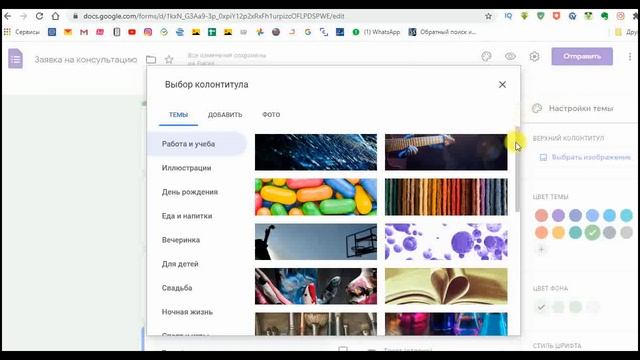
Task: Click the Evernote elephant extension icon
Action: coord(604,16)
